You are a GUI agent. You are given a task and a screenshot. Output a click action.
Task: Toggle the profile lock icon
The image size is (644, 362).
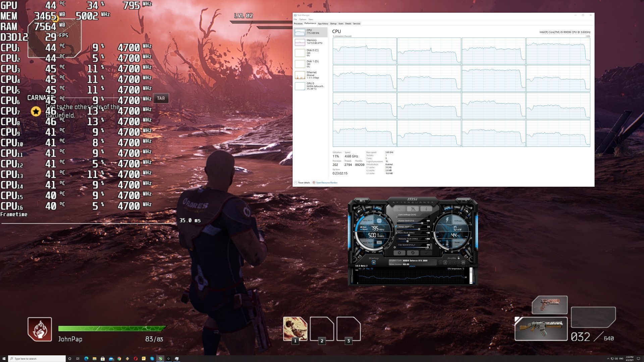point(459,258)
